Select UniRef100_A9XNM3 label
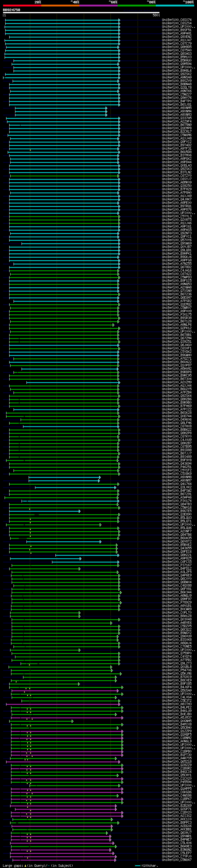 coord(177,115)
